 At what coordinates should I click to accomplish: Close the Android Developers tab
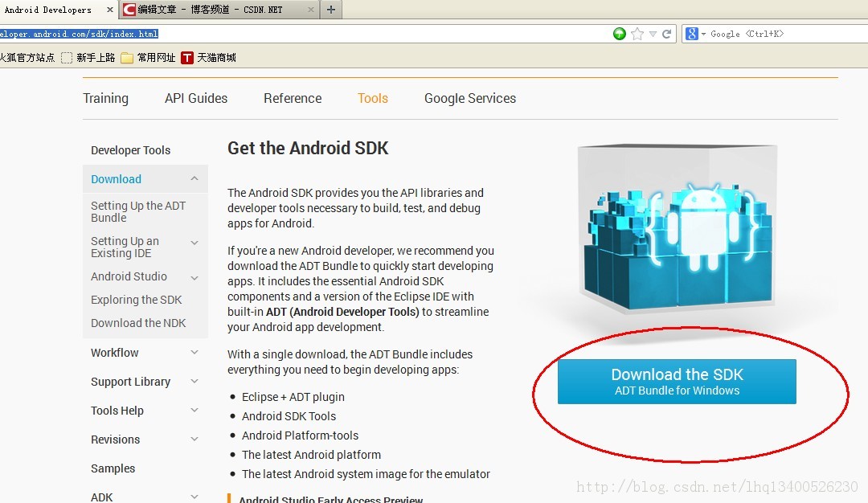tap(109, 10)
